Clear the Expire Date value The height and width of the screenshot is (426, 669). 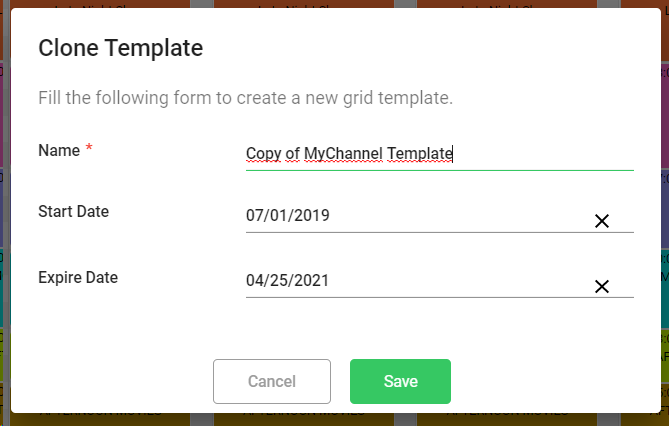(x=602, y=286)
